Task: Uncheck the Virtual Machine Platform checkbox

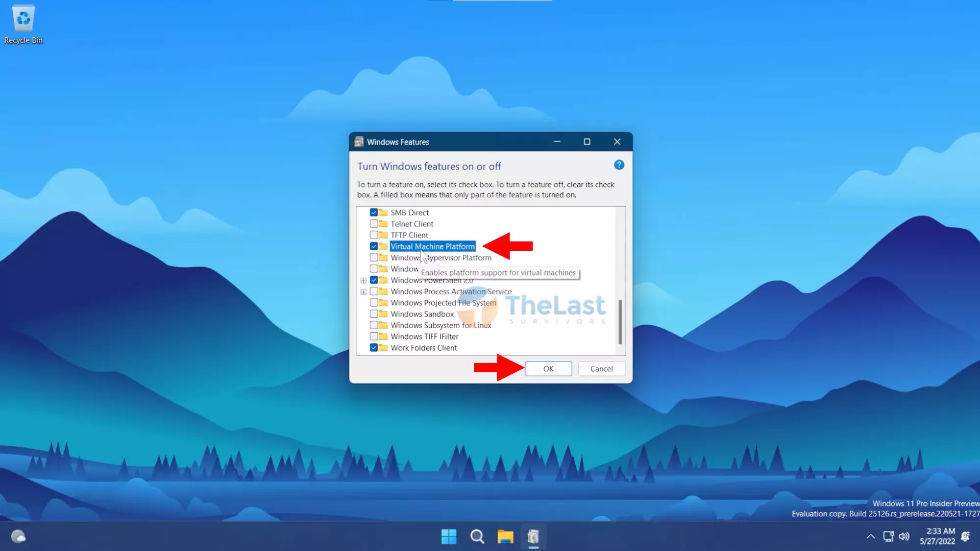Action: pos(374,246)
